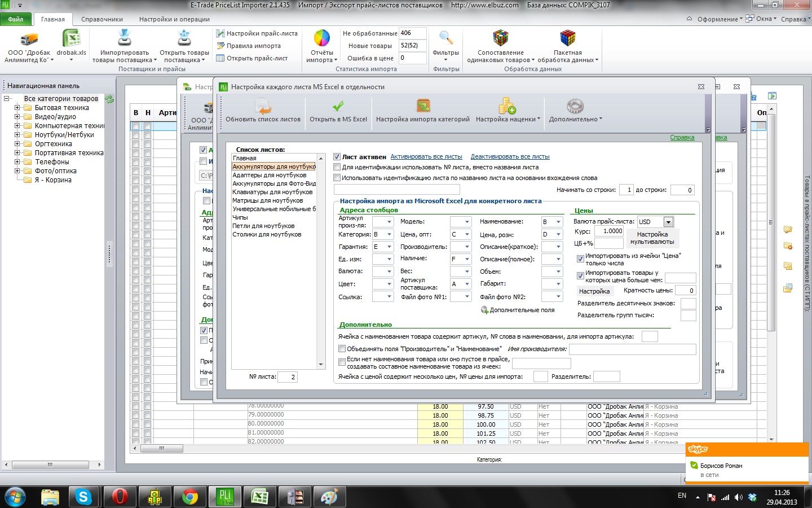
Task: Open Дополнительно gear icon
Action: tap(575, 106)
